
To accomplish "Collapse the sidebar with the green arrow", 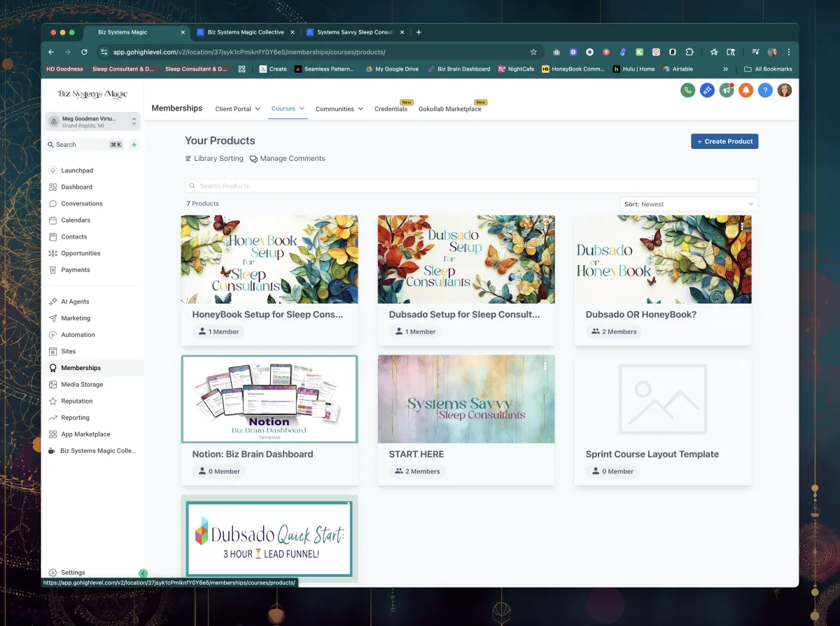I will tap(143, 574).
